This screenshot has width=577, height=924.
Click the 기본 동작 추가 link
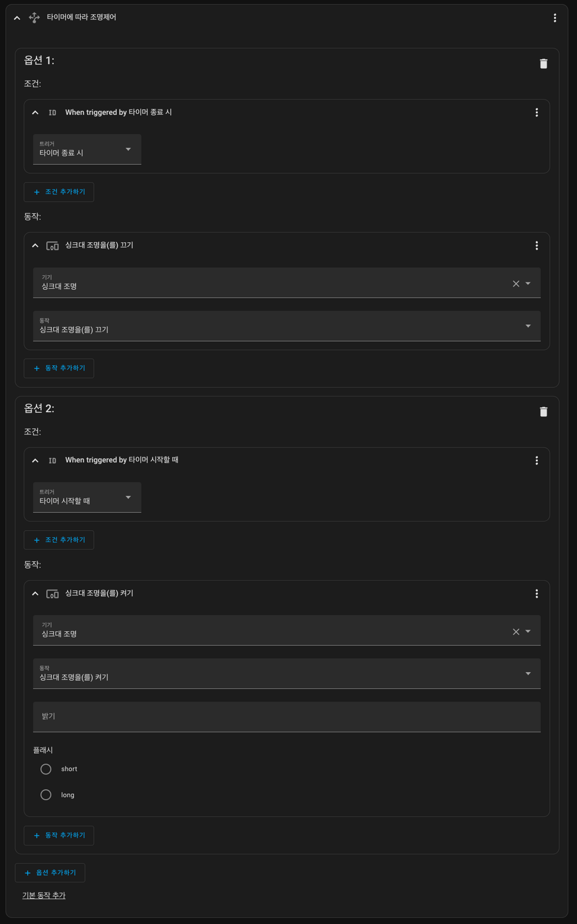tap(44, 896)
